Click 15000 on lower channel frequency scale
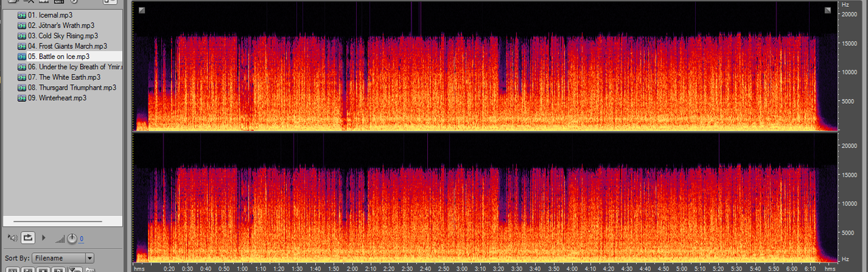The height and width of the screenshot is (272, 868). [x=850, y=174]
